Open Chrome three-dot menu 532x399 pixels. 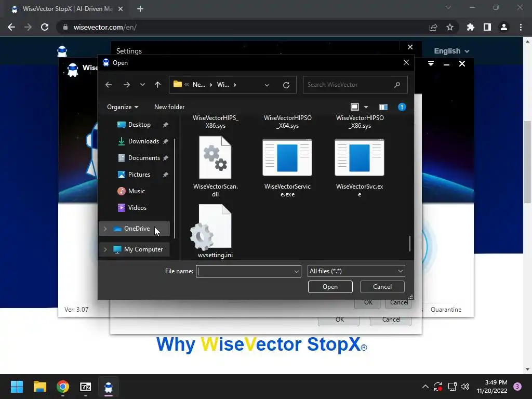(x=521, y=27)
